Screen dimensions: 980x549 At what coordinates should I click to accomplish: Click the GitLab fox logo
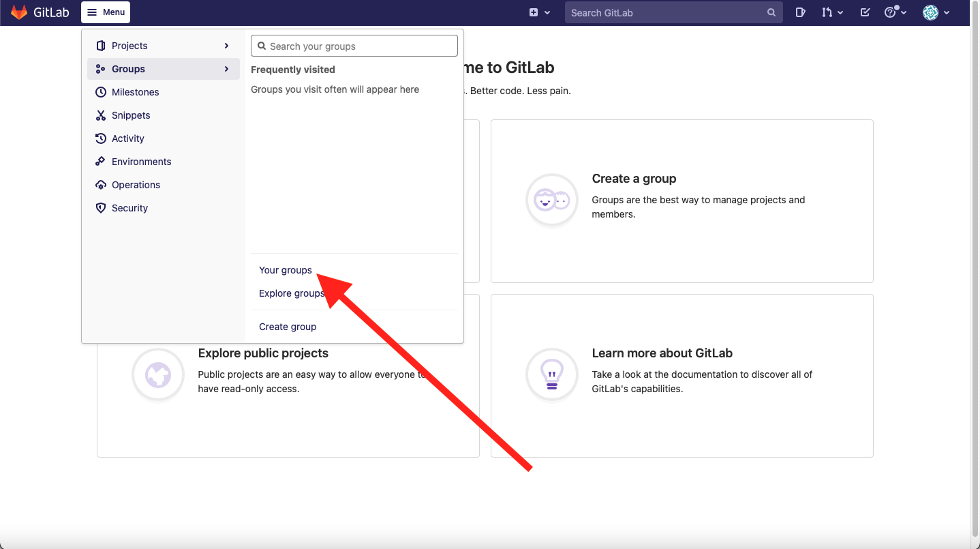coord(19,12)
